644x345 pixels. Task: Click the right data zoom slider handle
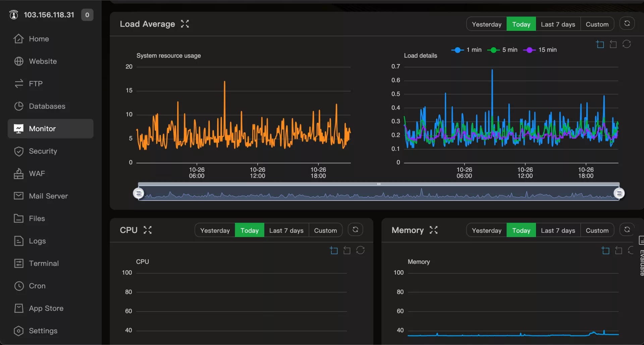point(619,193)
